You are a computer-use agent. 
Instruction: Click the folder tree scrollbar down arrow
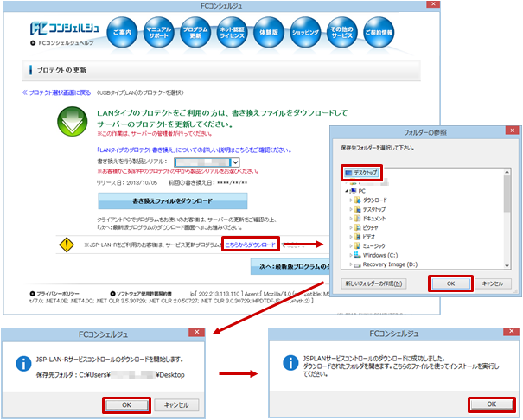pyautogui.click(x=507, y=267)
